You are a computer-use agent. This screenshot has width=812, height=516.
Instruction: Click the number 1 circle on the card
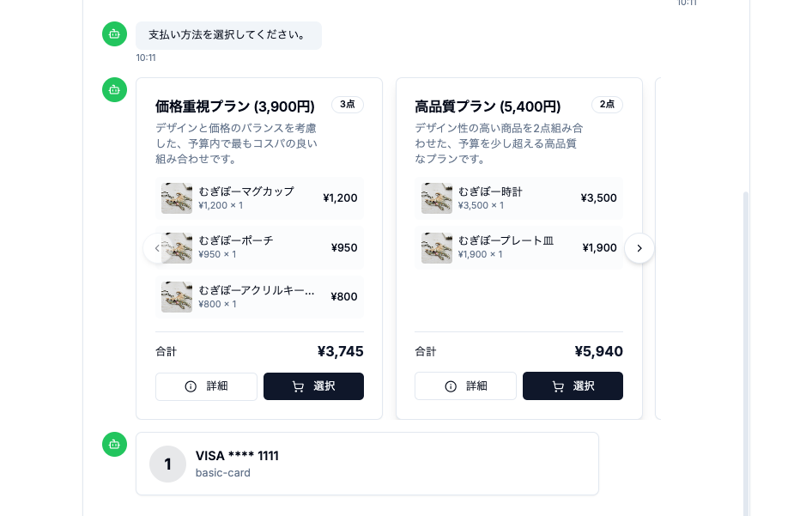tap(167, 464)
